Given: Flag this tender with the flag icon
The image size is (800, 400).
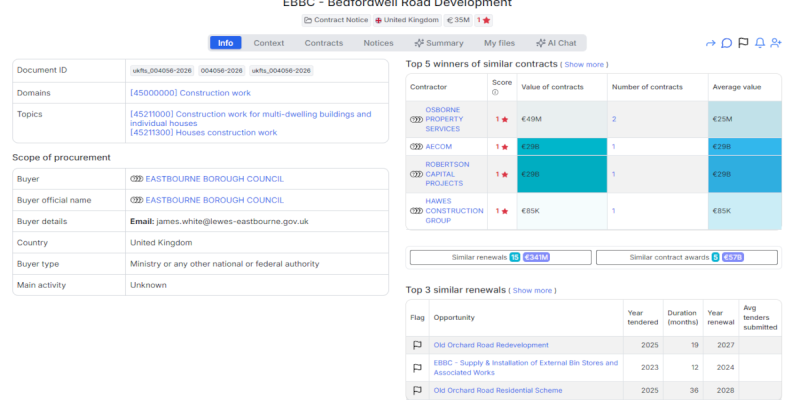Looking at the screenshot, I should [743, 43].
